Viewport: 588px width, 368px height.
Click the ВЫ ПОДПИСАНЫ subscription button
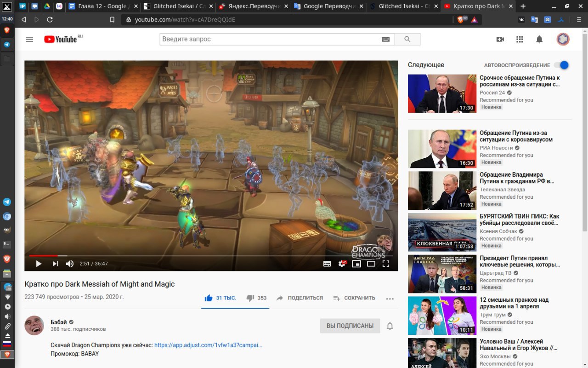pyautogui.click(x=350, y=326)
